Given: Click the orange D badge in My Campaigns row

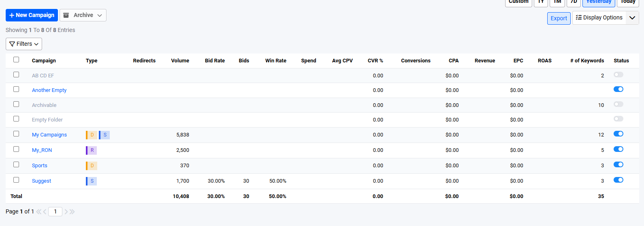Looking at the screenshot, I should [x=92, y=135].
